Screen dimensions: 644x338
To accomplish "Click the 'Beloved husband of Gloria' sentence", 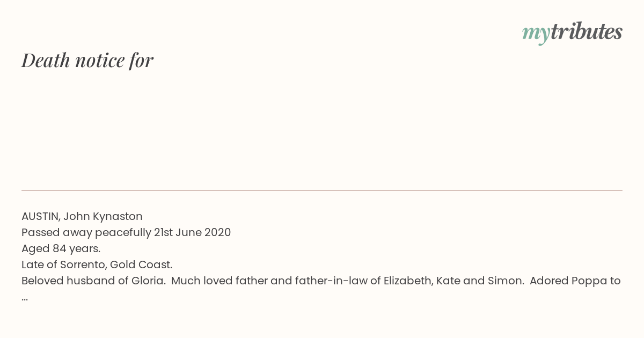I will (93, 281).
